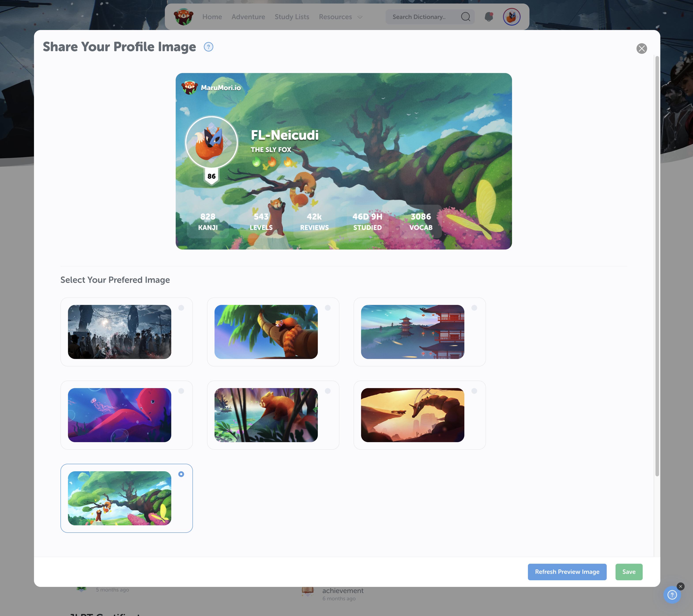This screenshot has height=616, width=693.
Task: Click the search magnifier icon
Action: coord(465,17)
